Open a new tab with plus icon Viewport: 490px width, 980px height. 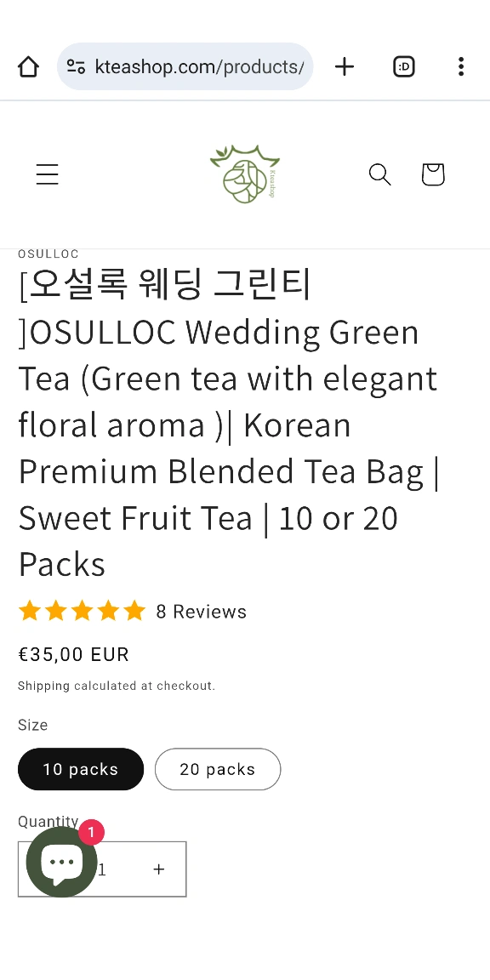(345, 66)
